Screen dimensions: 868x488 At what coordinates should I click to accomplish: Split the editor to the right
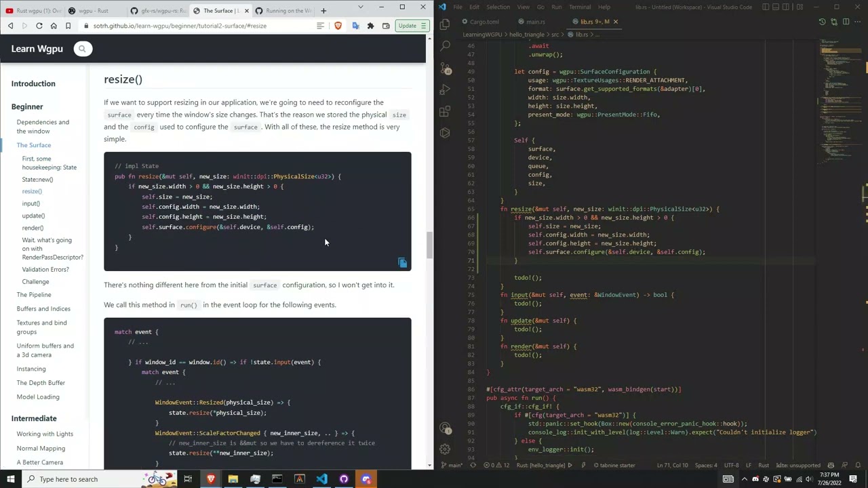click(x=846, y=22)
